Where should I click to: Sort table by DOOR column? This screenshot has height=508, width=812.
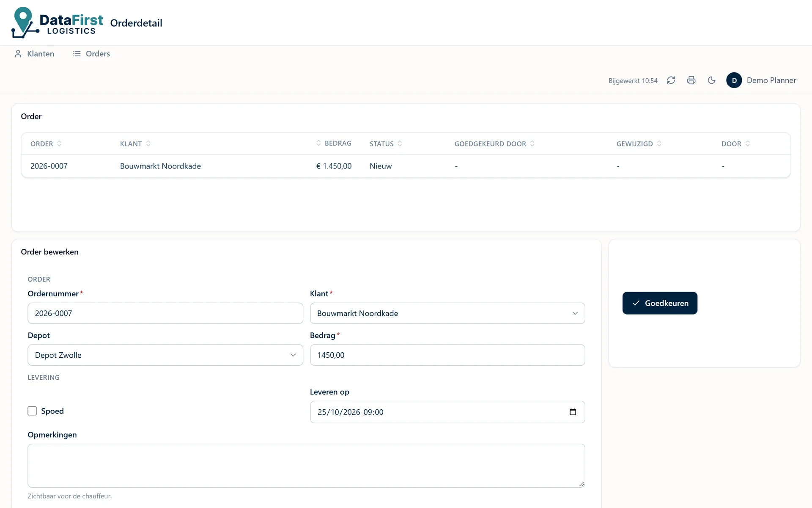tap(735, 144)
